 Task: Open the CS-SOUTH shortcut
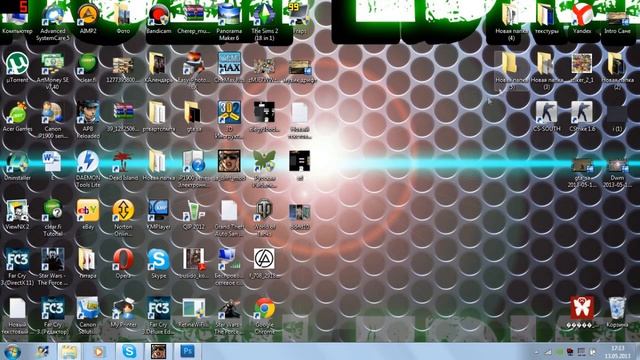[547, 117]
